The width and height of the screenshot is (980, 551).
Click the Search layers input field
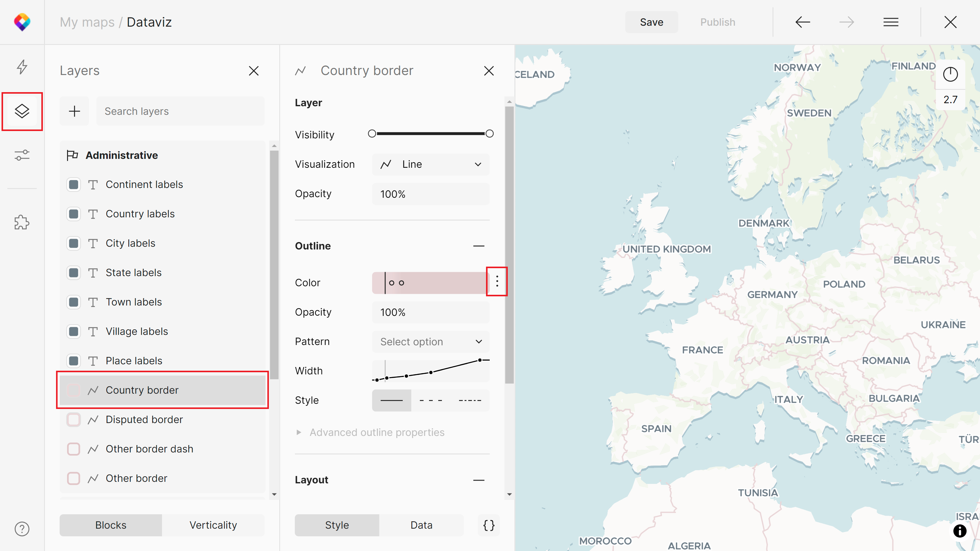pos(180,111)
